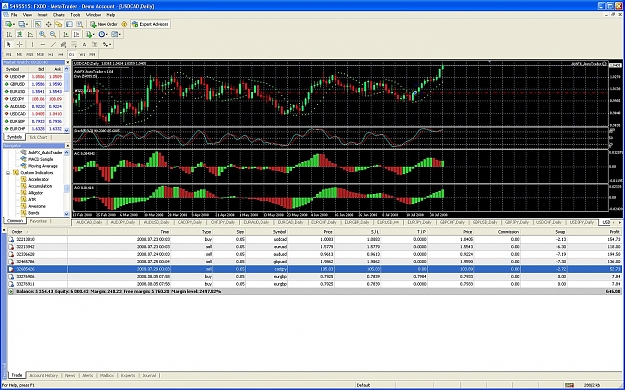Image resolution: width=625 pixels, height=390 pixels.
Task: Open the Help menu
Action: [111, 15]
